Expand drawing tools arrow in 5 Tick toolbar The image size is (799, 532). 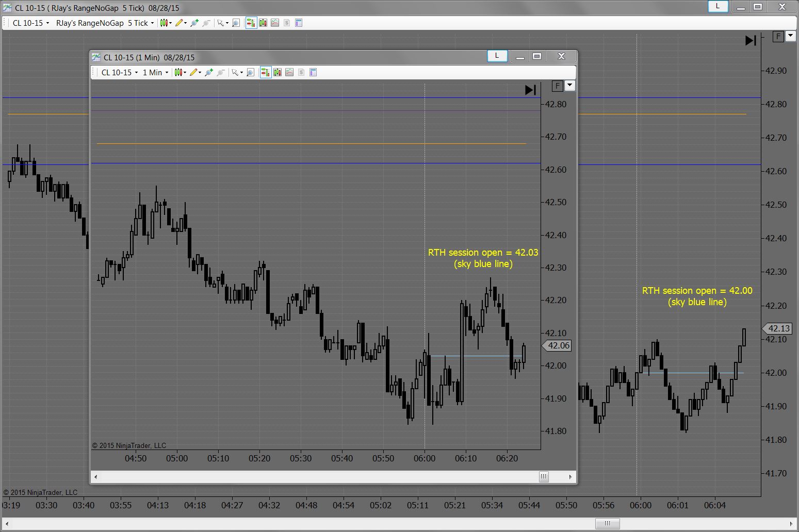point(186,23)
